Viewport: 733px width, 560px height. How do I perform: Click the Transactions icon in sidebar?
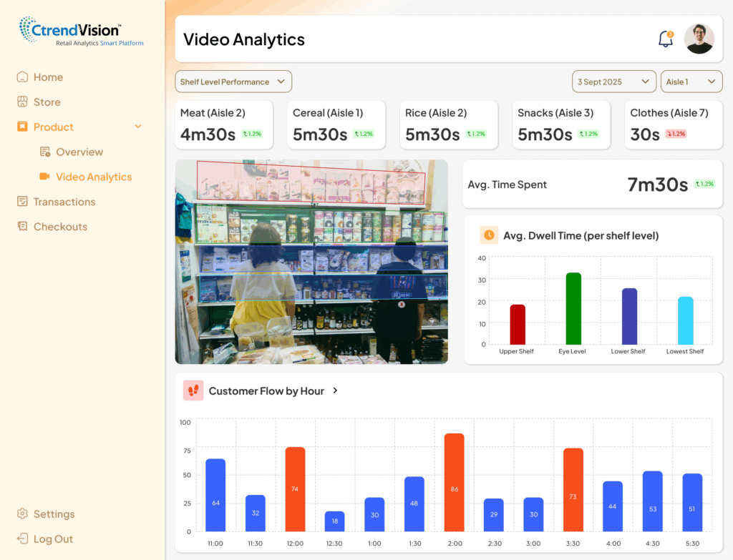click(23, 202)
